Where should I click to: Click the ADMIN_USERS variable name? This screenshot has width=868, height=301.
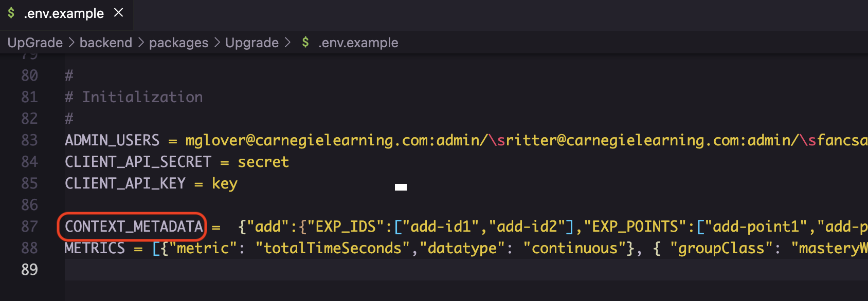[x=112, y=140]
